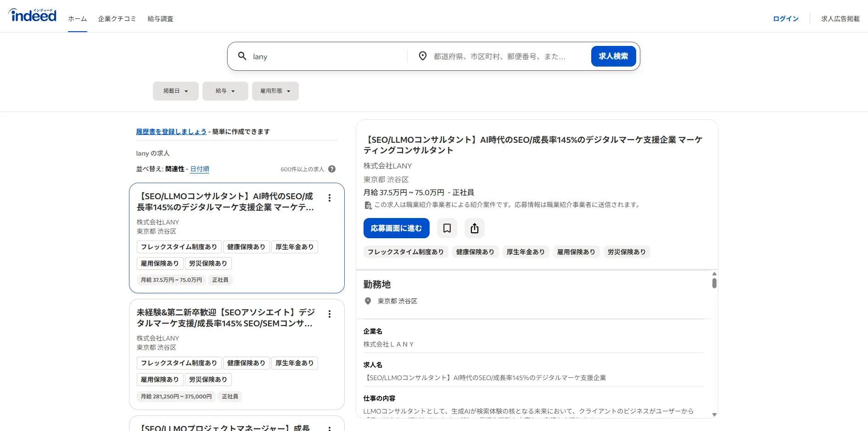The width and height of the screenshot is (868, 431).
Task: Click the 応募画面に進む button
Action: [x=397, y=228]
